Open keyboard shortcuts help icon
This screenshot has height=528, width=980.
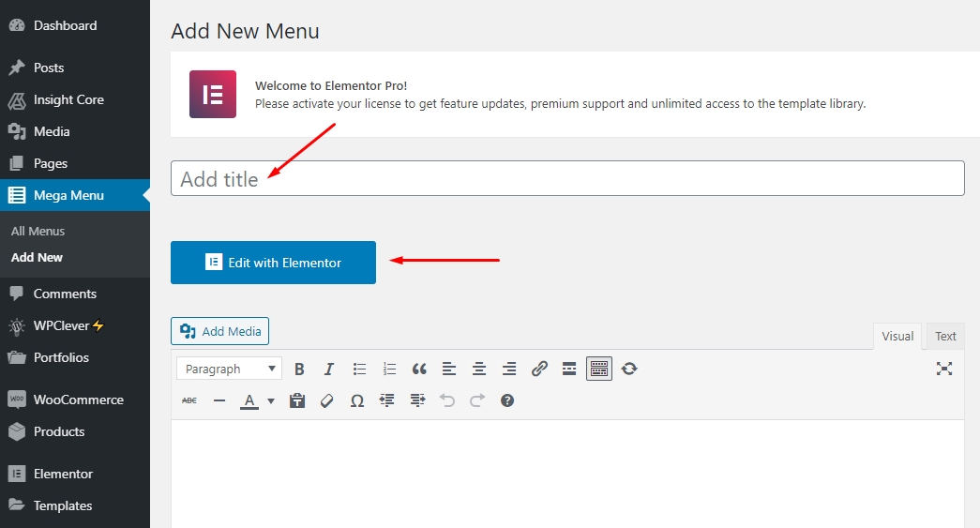point(507,400)
